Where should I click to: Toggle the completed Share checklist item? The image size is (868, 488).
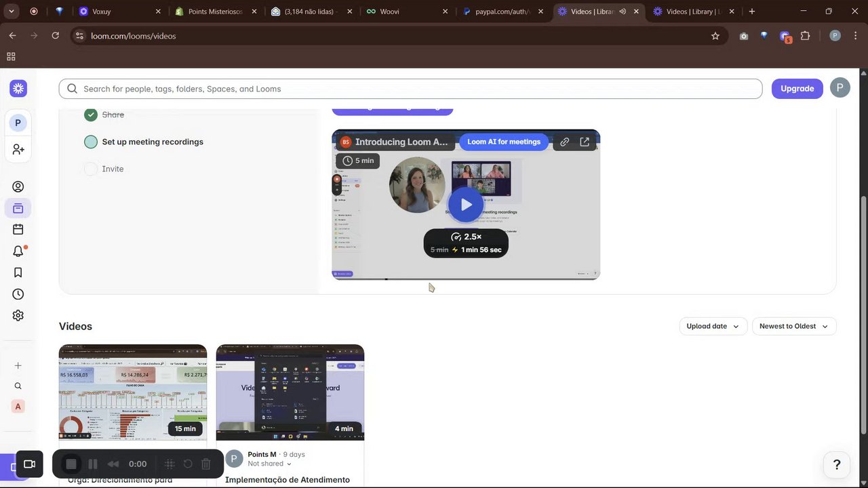(91, 115)
